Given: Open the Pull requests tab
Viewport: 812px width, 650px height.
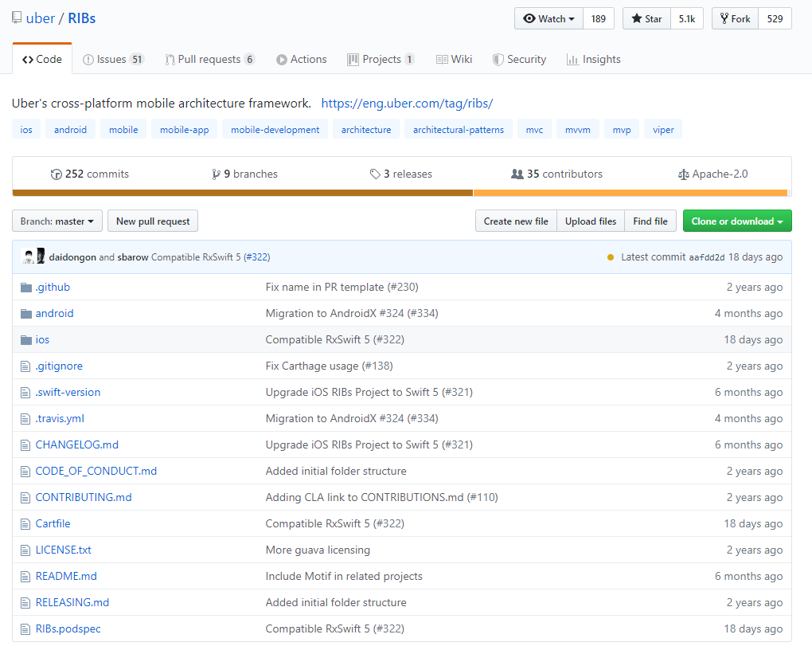Looking at the screenshot, I should [x=209, y=60].
